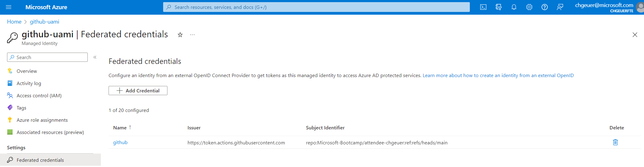Click the subject identifier repo:Microsoft-Bootcamp text
Screen dimensions: 644x167
(377, 143)
